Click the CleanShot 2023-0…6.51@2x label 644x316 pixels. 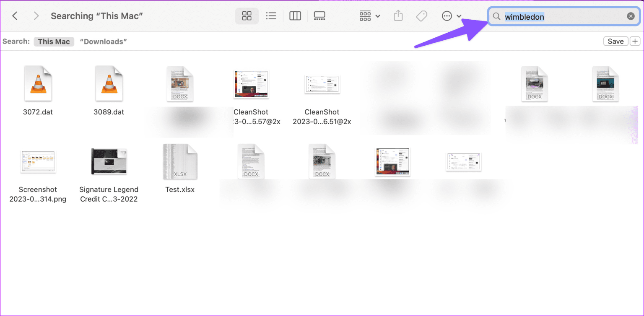coord(322,117)
